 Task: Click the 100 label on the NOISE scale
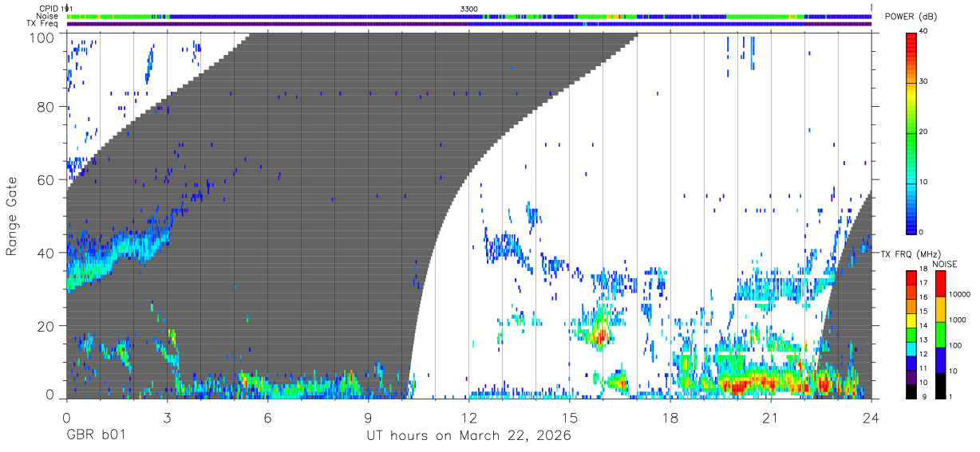tap(954, 345)
